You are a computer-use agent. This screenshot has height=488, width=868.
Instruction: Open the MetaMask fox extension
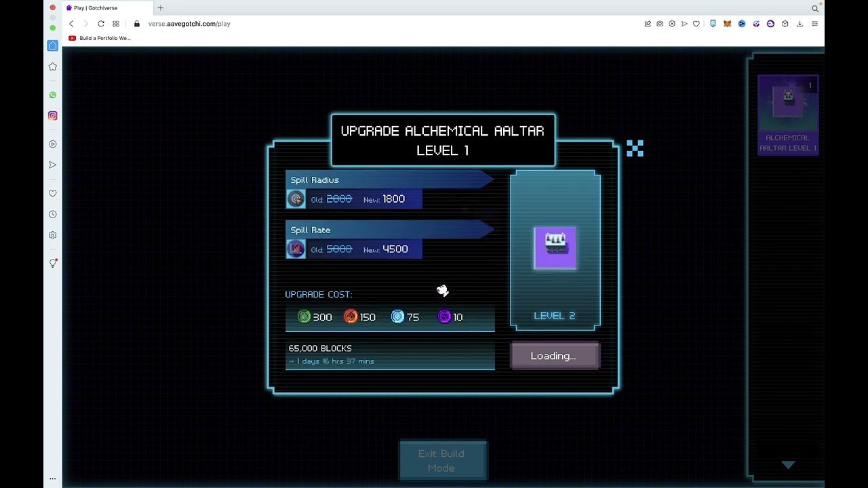(727, 24)
